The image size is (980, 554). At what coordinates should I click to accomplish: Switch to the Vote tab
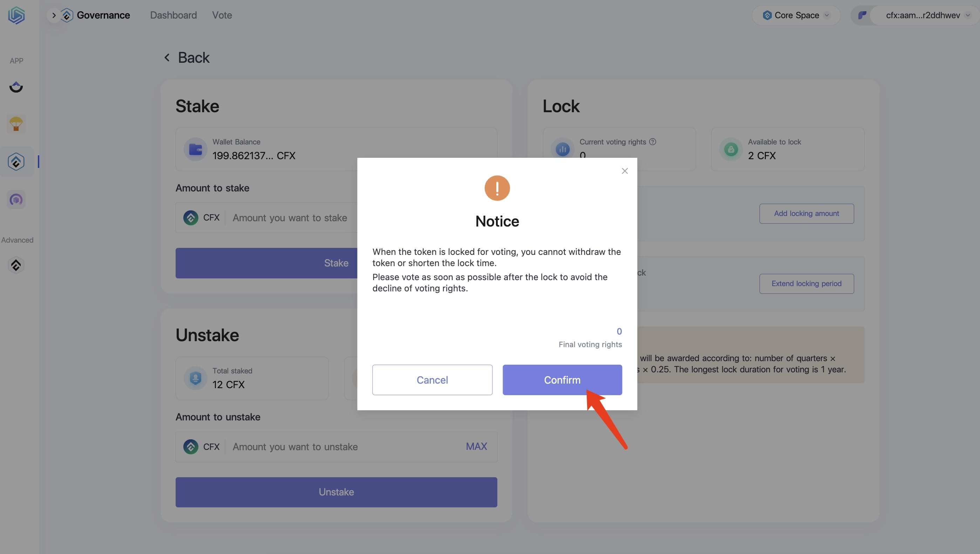point(222,15)
